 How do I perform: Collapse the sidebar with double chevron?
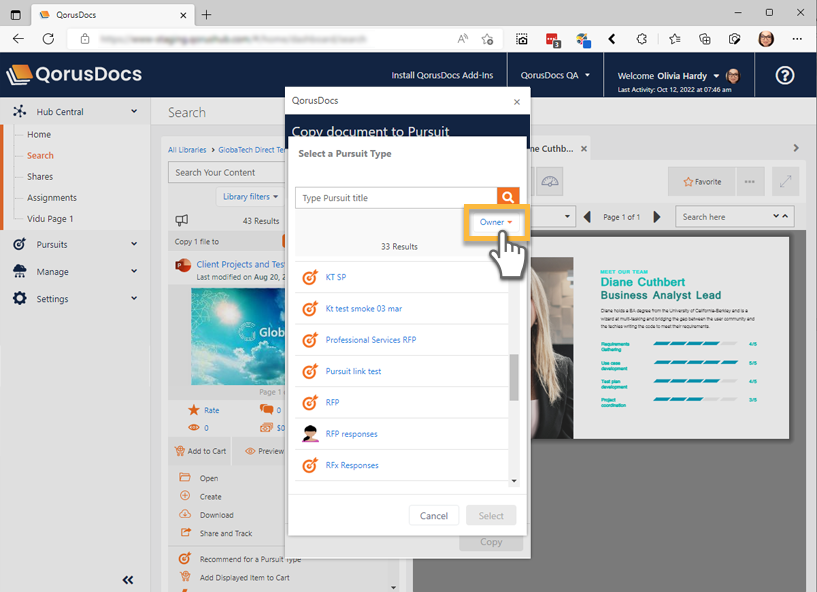coord(128,579)
